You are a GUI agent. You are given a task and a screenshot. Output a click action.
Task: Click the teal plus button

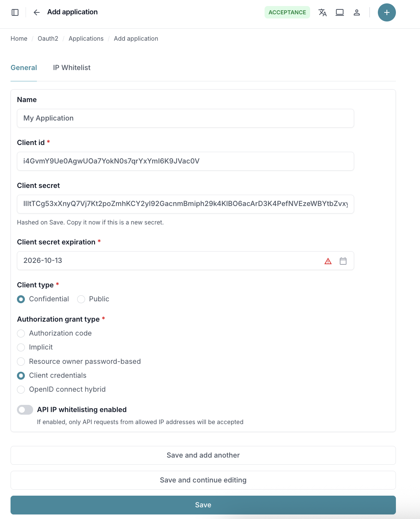(387, 12)
